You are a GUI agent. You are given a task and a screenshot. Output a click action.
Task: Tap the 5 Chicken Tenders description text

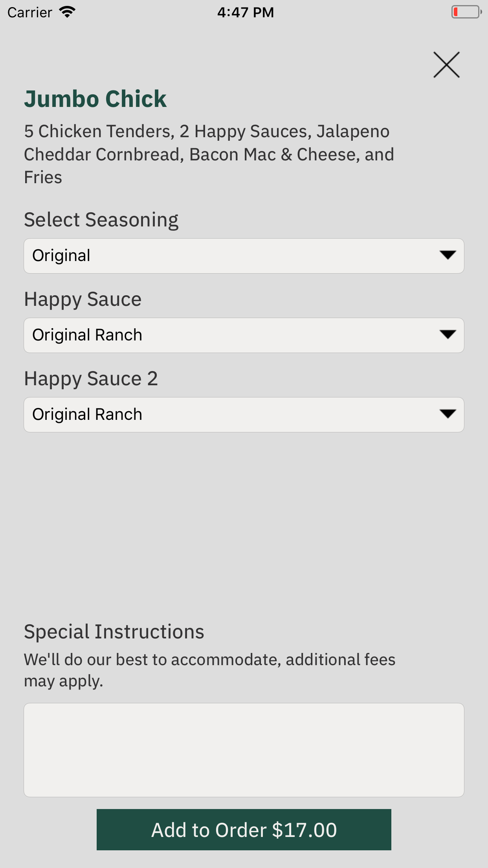[208, 154]
